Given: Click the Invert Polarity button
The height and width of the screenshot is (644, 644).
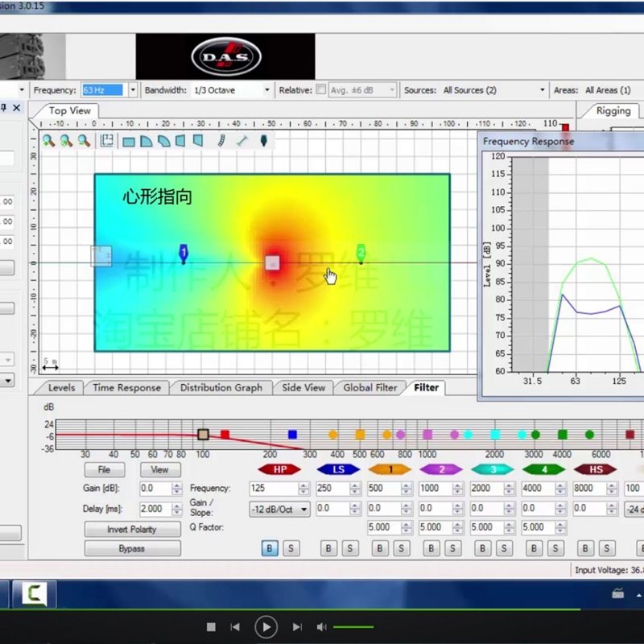Looking at the screenshot, I should point(132,529).
